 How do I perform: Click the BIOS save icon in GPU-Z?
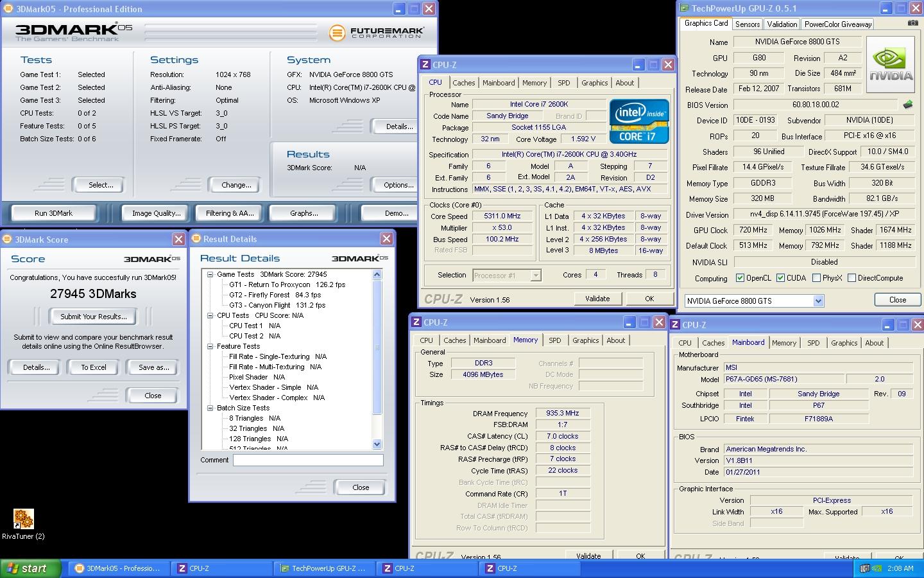(908, 105)
